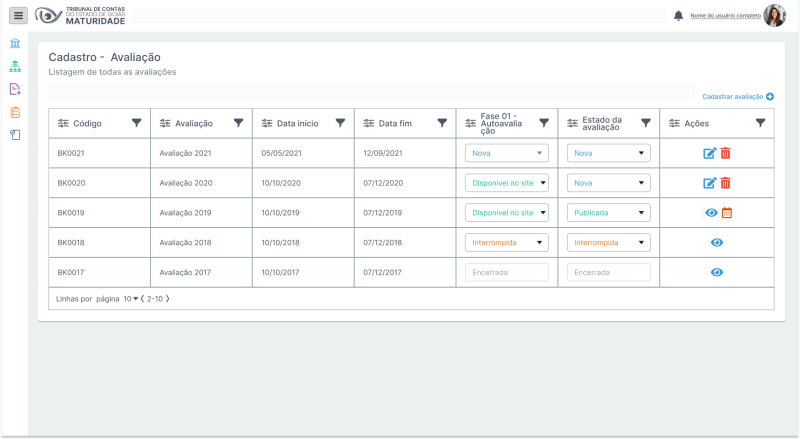Click the purple document sidebar menu item

coord(15,89)
